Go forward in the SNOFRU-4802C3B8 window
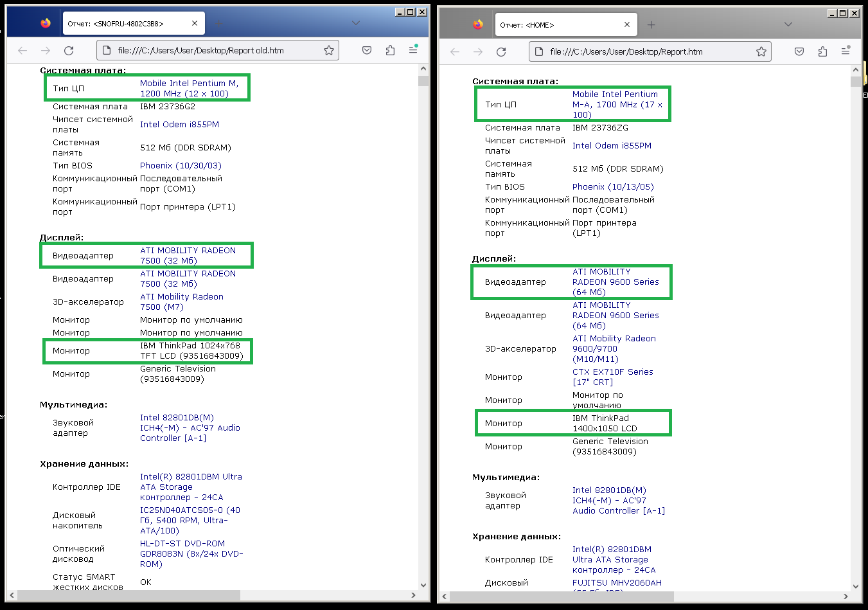This screenshot has width=868, height=610. coord(46,50)
